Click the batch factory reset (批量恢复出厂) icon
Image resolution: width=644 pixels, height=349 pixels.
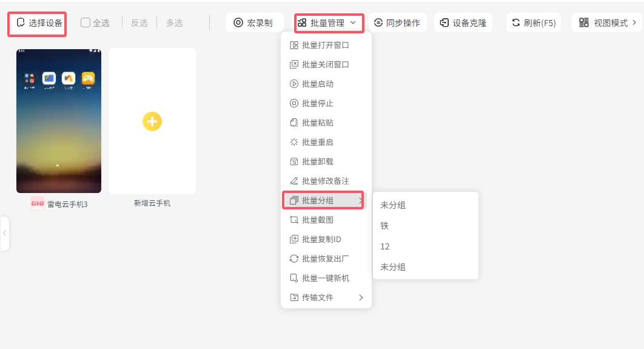(294, 259)
